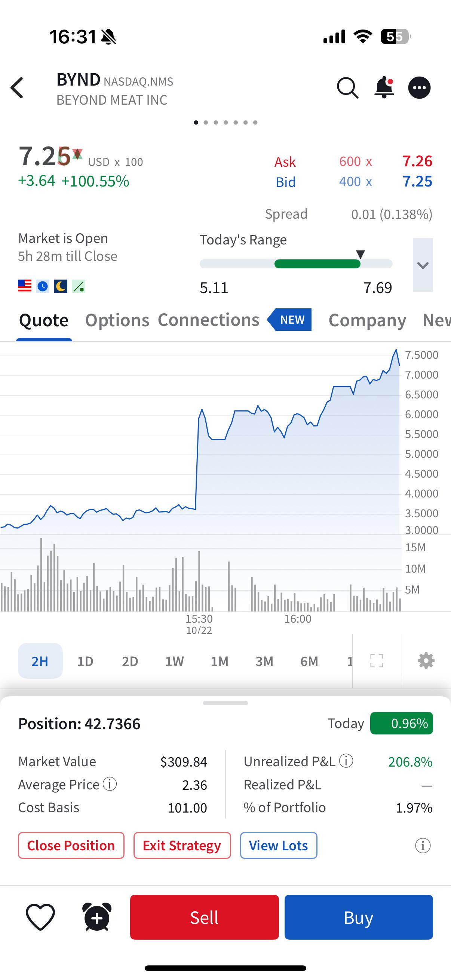Image resolution: width=451 pixels, height=980 pixels.
Task: Select the 1D chart timeframe
Action: coord(85,661)
